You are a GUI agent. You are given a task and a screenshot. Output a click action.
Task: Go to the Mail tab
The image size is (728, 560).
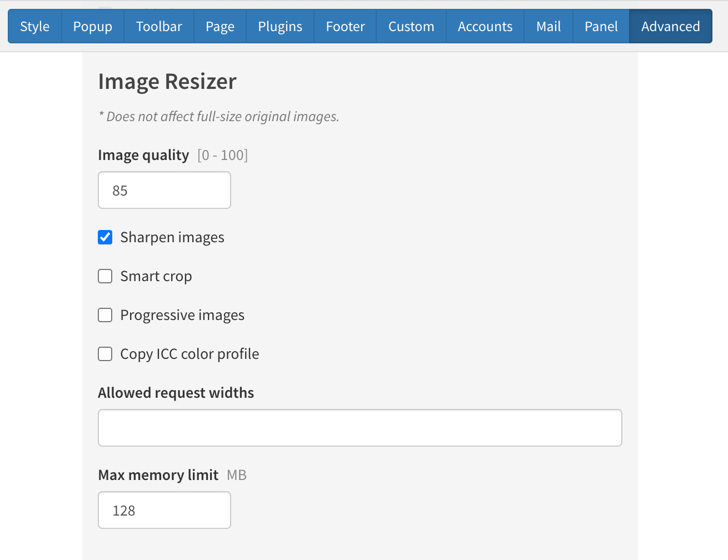(548, 26)
